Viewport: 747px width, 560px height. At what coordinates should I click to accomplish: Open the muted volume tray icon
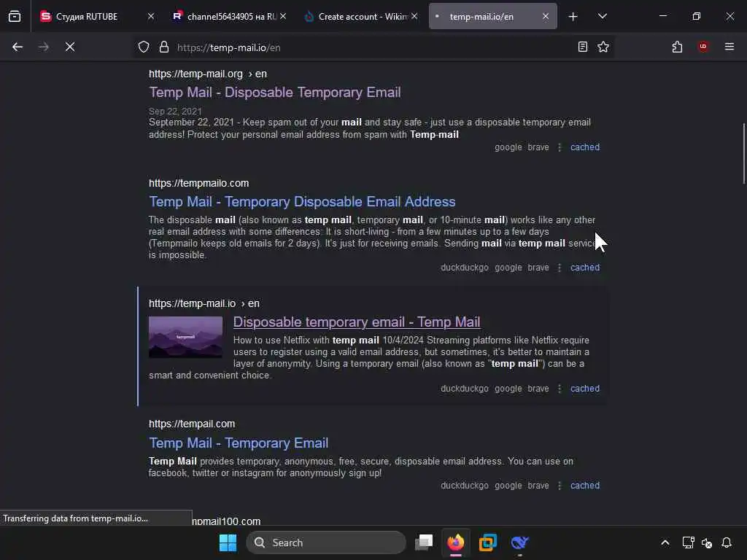707,542
